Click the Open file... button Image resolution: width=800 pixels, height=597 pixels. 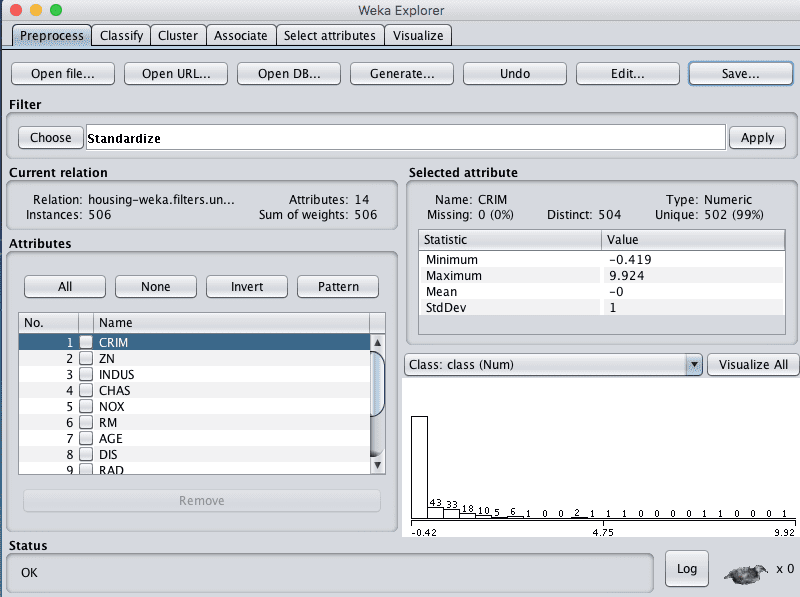(63, 73)
